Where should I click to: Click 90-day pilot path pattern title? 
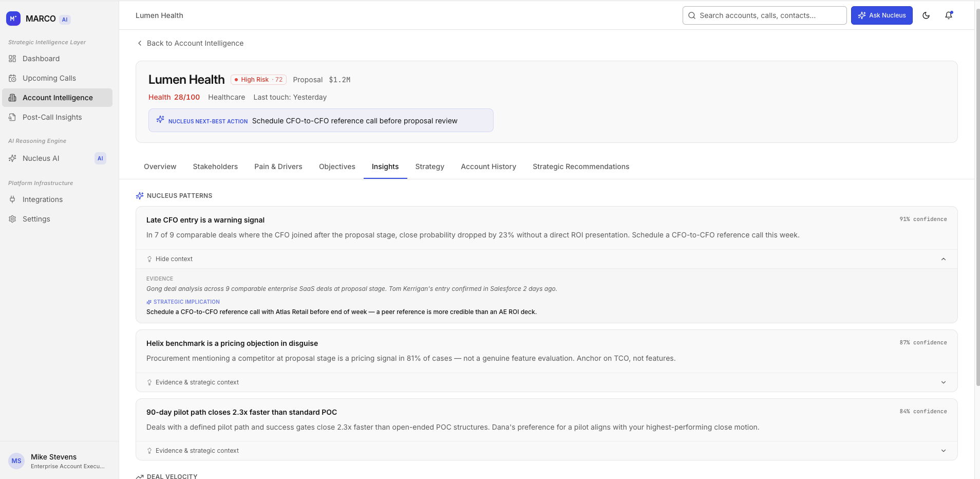click(x=241, y=412)
